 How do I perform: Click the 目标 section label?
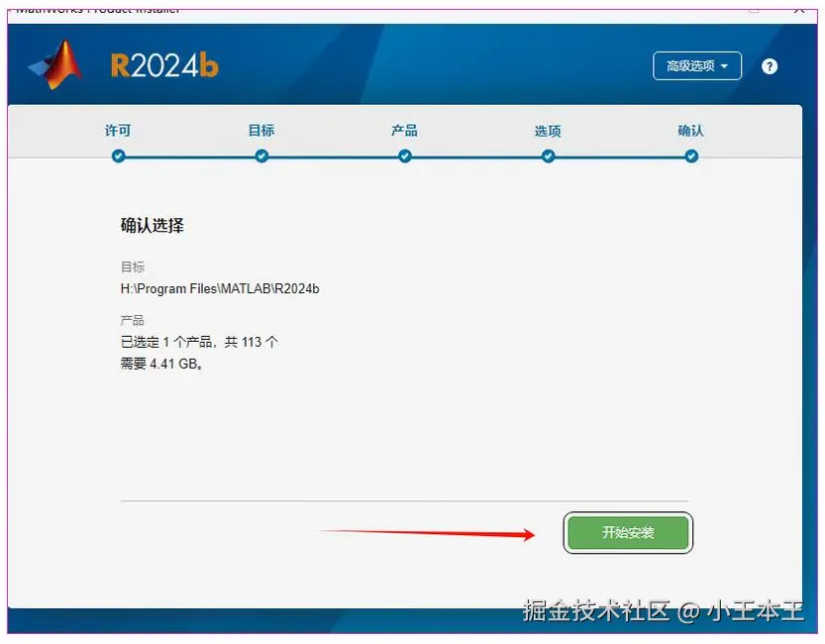pos(132,267)
